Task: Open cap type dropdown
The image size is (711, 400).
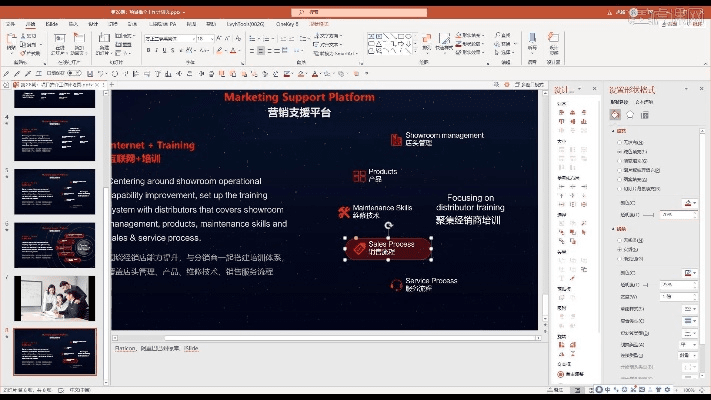Action: (688, 345)
